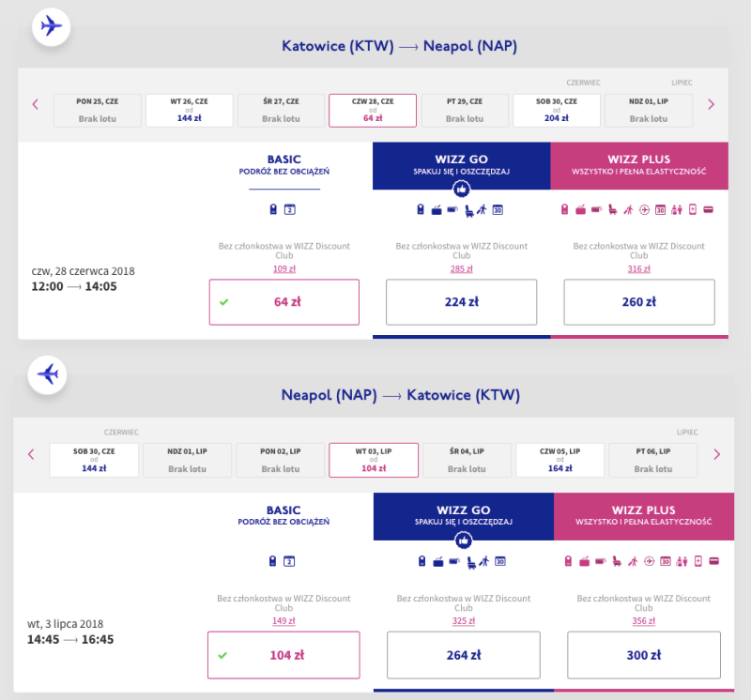
Task: Select the SOB 30, CZE date at 204 zł
Action: point(557,111)
